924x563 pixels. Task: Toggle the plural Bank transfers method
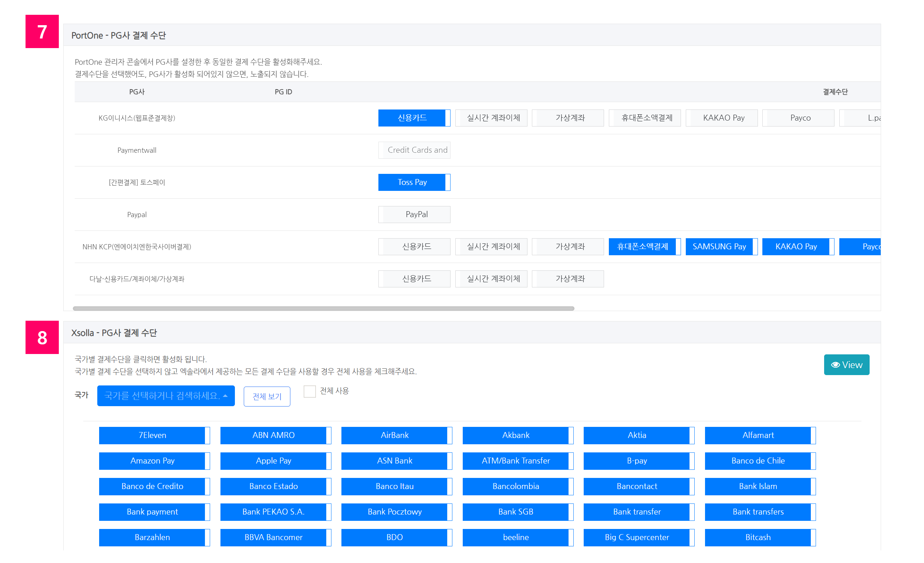pyautogui.click(x=760, y=512)
